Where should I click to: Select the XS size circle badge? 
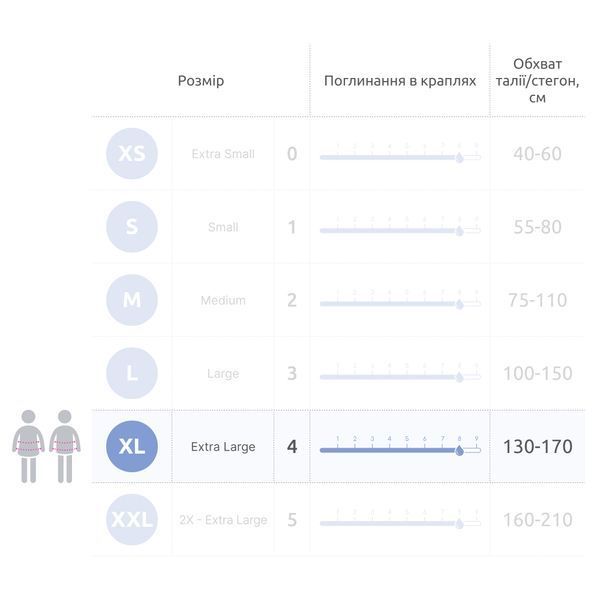[132, 153]
